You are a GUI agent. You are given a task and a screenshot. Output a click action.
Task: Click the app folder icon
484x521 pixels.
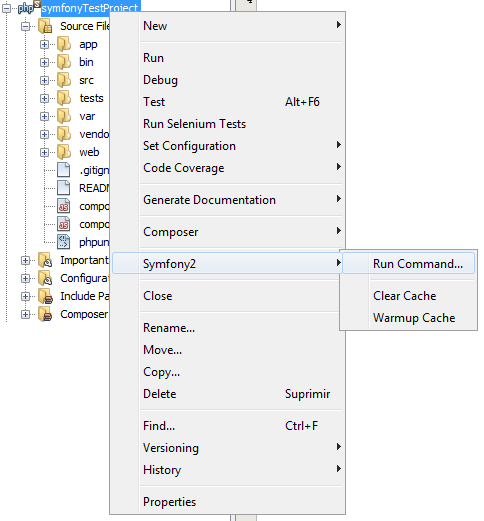coord(64,44)
